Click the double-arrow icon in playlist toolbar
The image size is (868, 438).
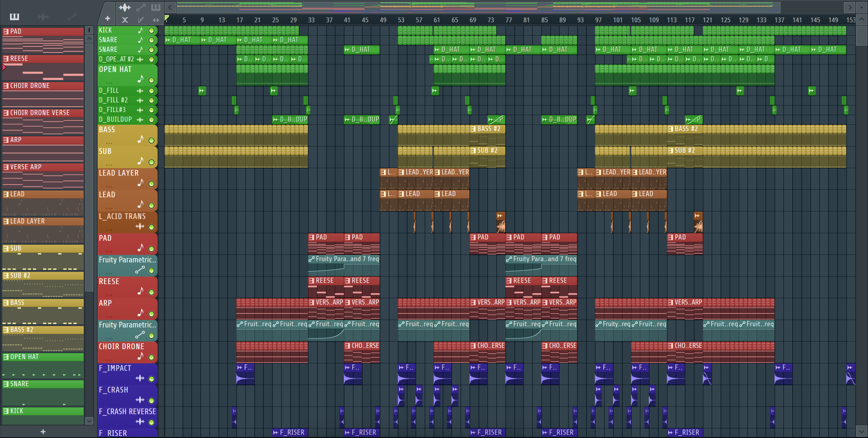(x=156, y=20)
